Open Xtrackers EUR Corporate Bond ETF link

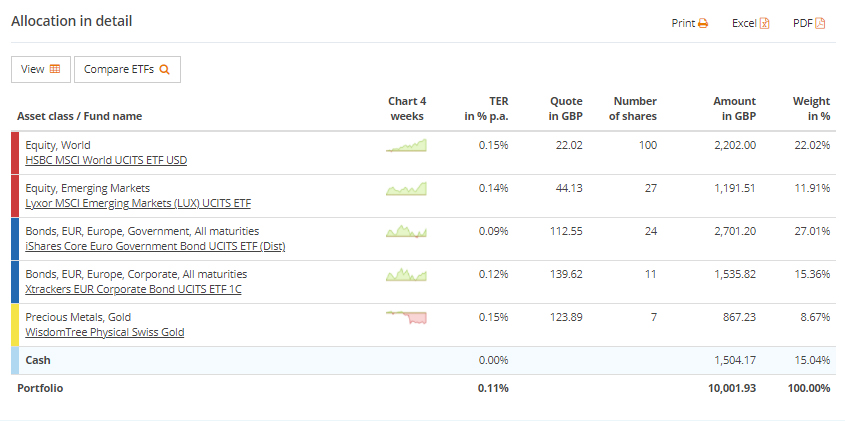pos(133,289)
